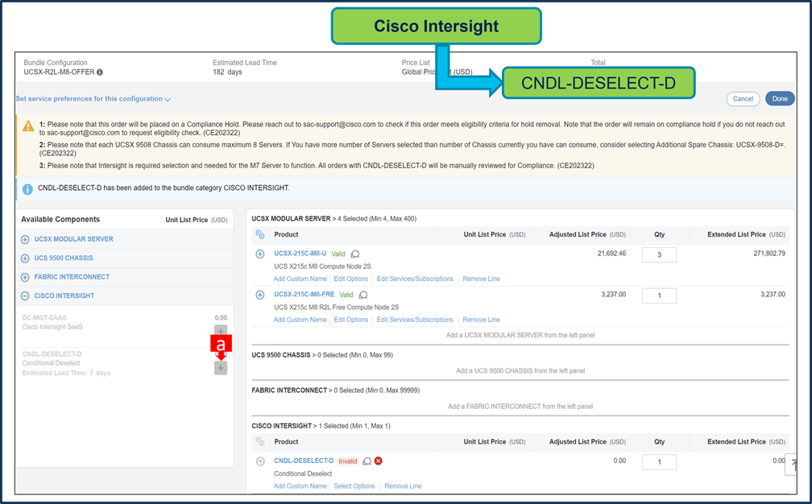The image size is (812, 504).
Task: Click Edit Options for UCSX-215C-M8-U
Action: click(x=351, y=279)
